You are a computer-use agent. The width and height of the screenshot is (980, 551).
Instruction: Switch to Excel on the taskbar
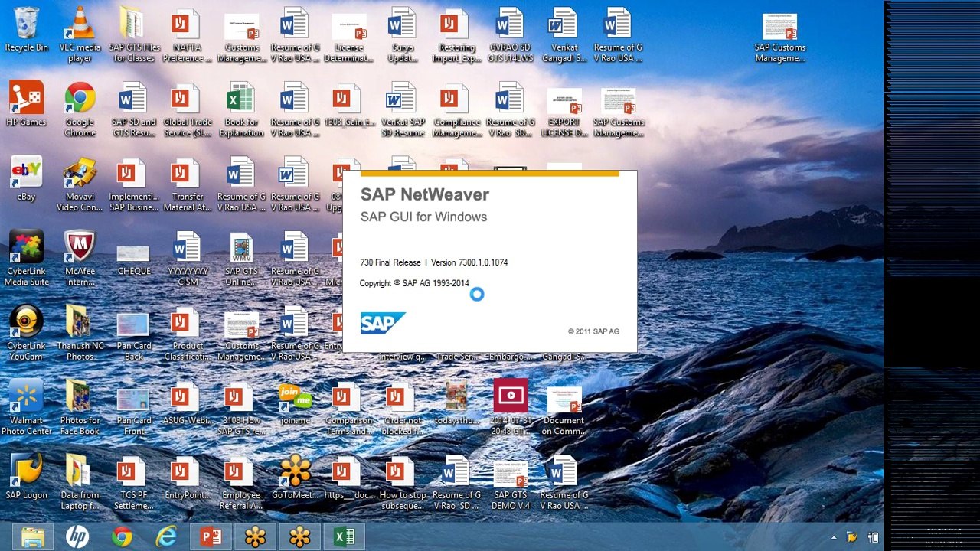[x=344, y=537]
